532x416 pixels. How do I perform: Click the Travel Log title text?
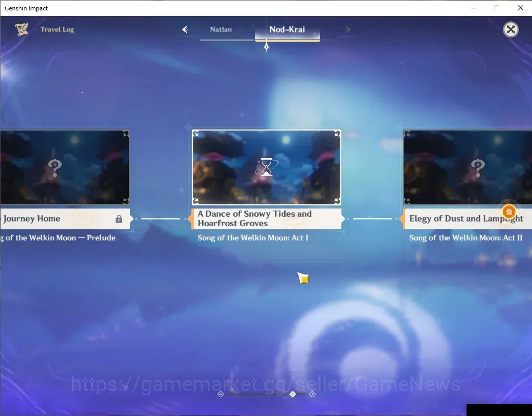(57, 30)
